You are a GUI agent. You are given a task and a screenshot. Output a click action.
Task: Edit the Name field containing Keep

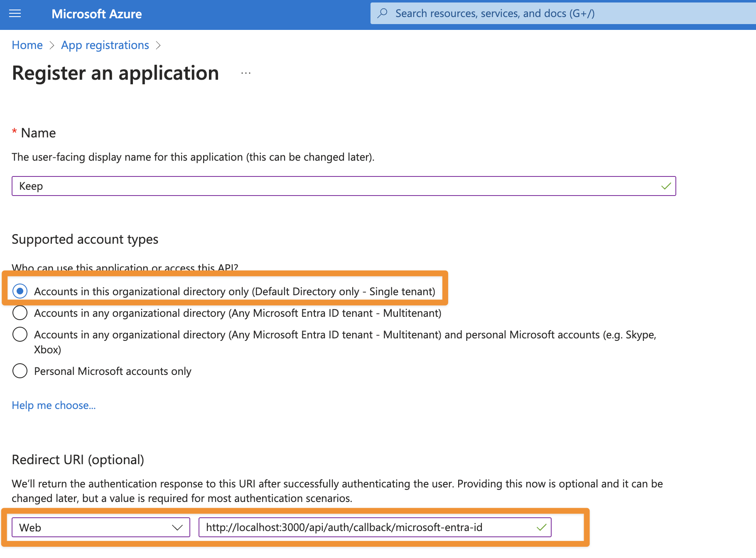(344, 186)
